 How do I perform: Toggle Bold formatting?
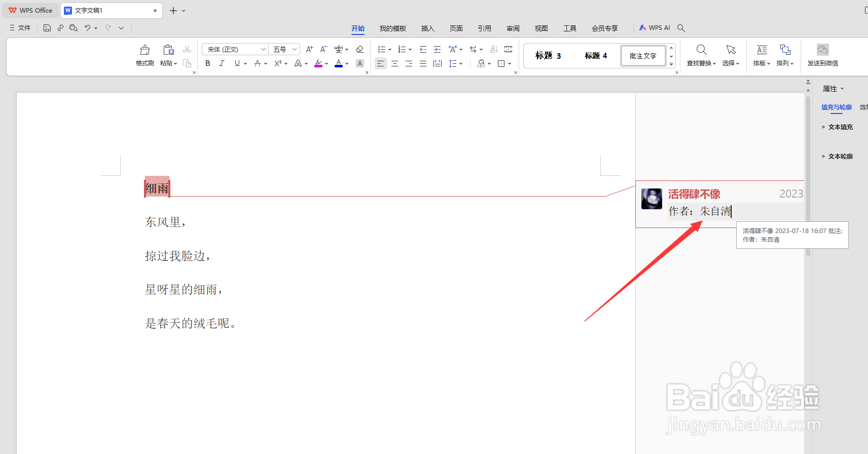coord(208,63)
